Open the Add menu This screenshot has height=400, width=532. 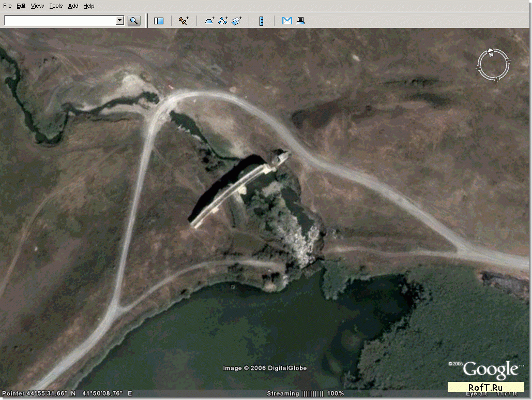[x=73, y=6]
